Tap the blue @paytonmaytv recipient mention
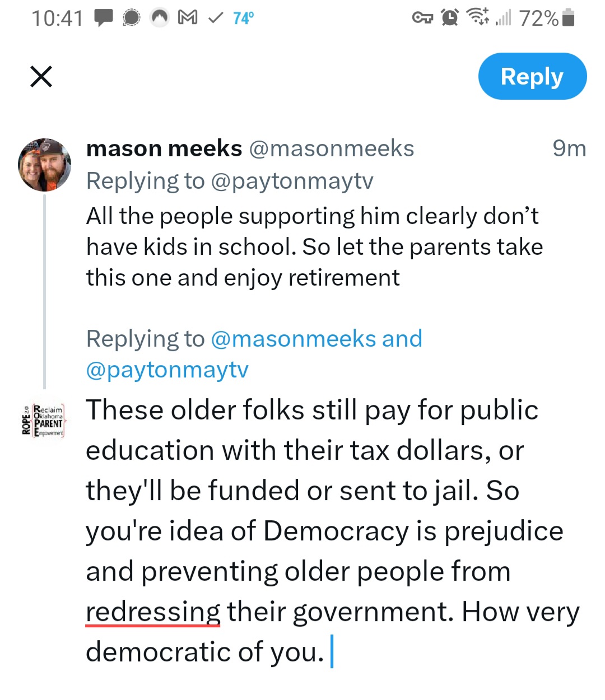The height and width of the screenshot is (700, 605). [167, 370]
